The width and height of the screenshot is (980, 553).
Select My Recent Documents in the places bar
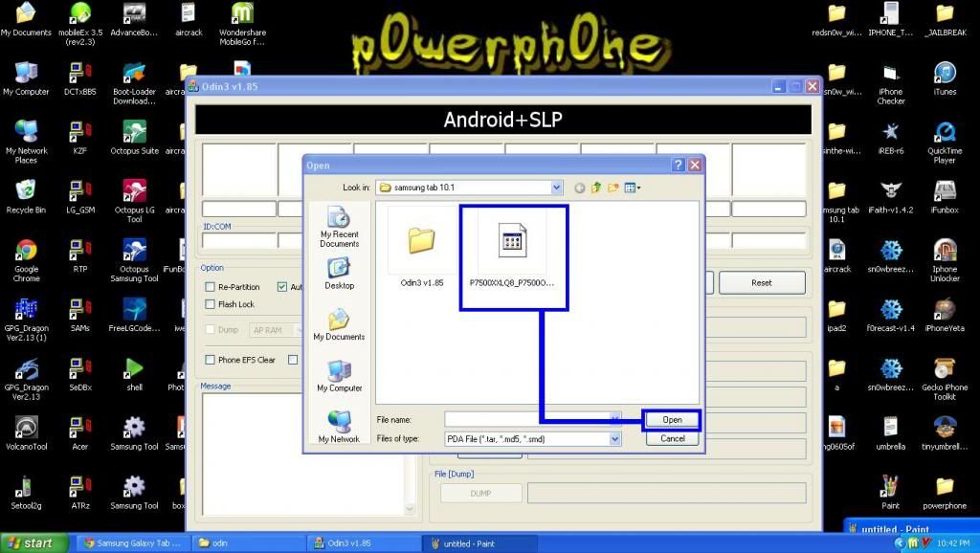tap(340, 228)
